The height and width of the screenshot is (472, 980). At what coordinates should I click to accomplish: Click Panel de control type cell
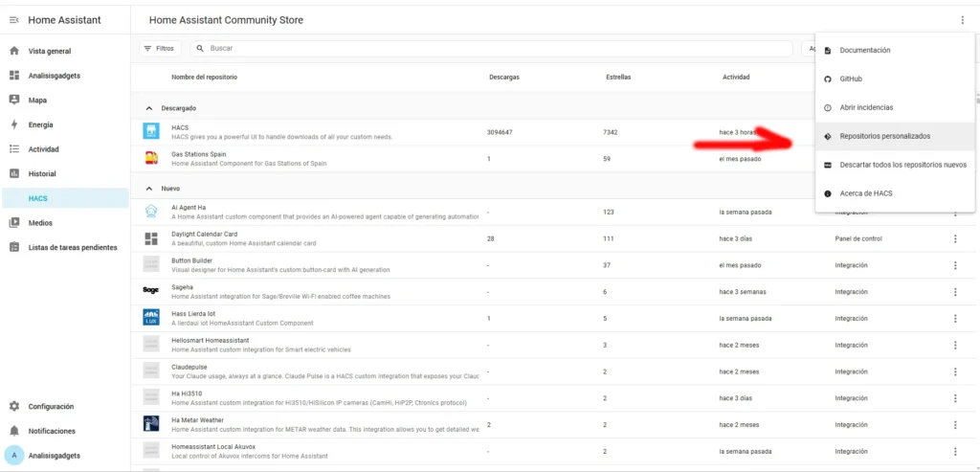(x=858, y=238)
